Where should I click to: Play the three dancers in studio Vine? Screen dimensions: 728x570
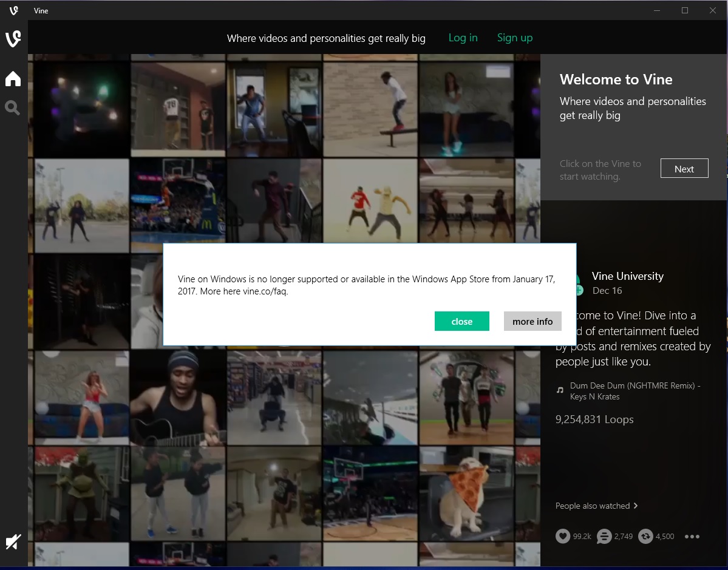466,200
